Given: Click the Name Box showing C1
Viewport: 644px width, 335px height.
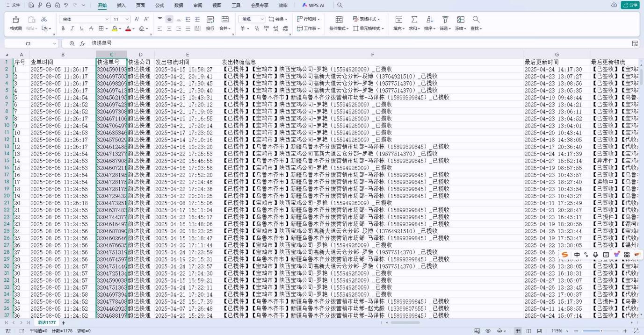Looking at the screenshot, I should 28,43.
